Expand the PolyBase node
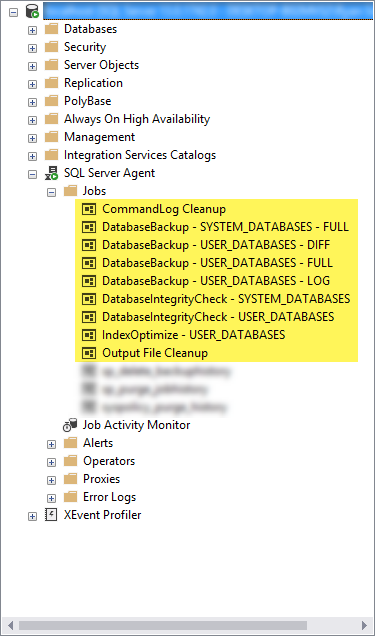Viewport: 375px width, 636px height. (x=32, y=102)
